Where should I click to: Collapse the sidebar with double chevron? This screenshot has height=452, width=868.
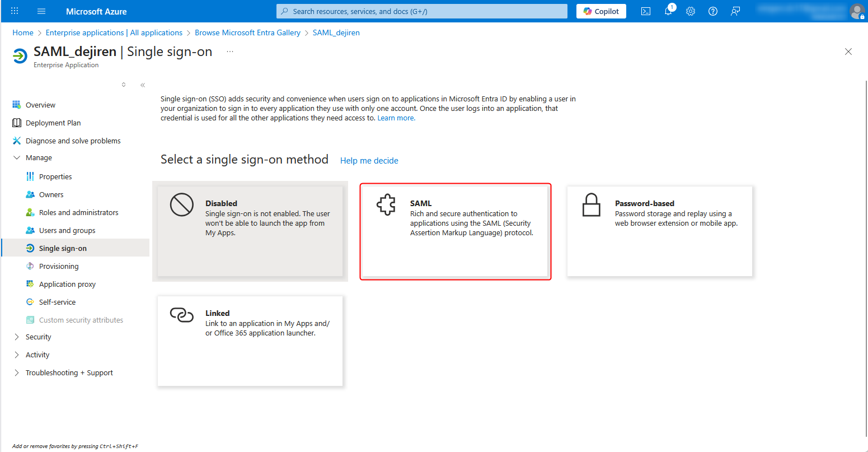pos(143,85)
